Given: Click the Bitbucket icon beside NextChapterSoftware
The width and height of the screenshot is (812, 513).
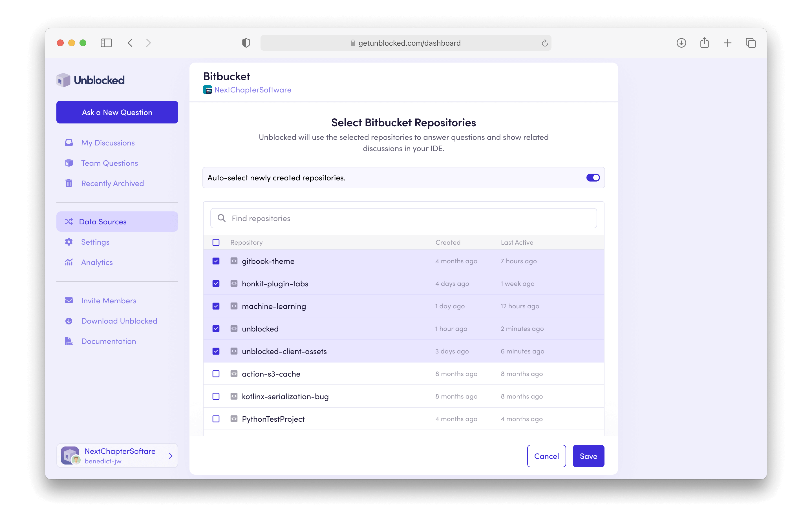Looking at the screenshot, I should pyautogui.click(x=208, y=90).
